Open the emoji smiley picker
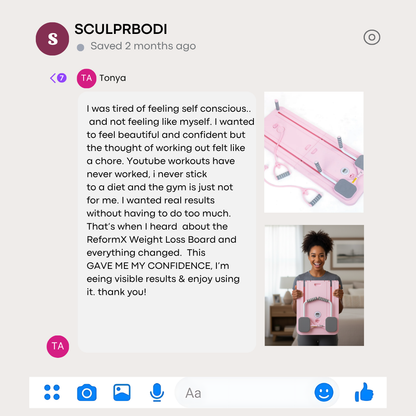416x416 pixels. 324,392
